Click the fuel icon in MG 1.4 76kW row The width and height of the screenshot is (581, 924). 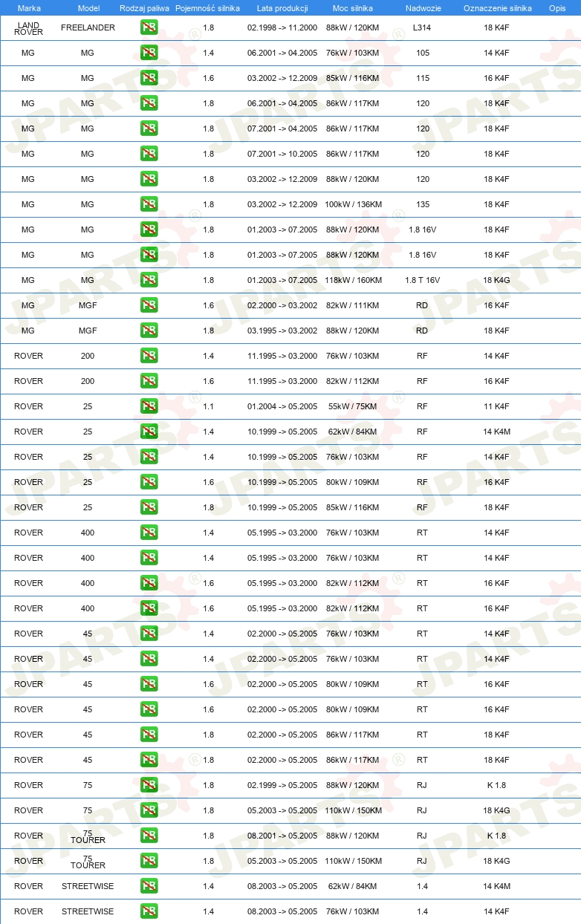click(x=149, y=53)
